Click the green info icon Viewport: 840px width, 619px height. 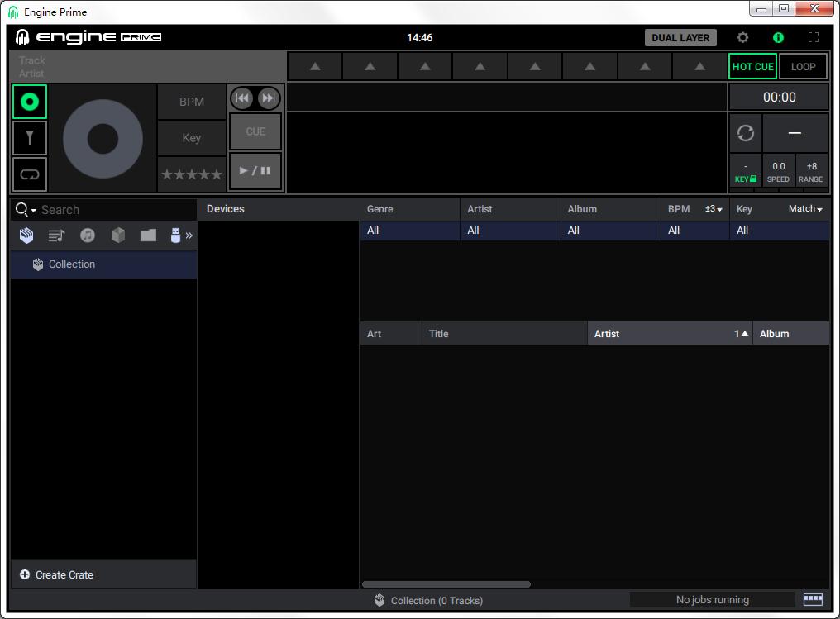(x=778, y=38)
